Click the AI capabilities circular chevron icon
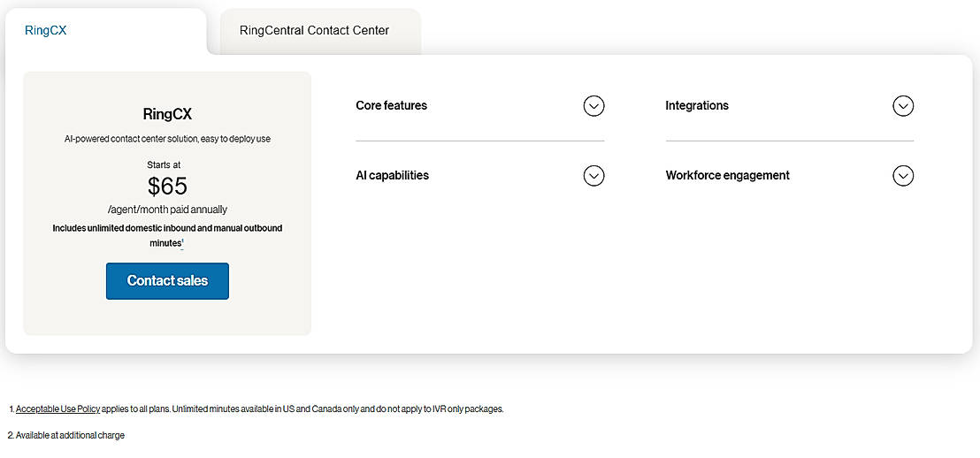The image size is (980, 458). point(593,176)
